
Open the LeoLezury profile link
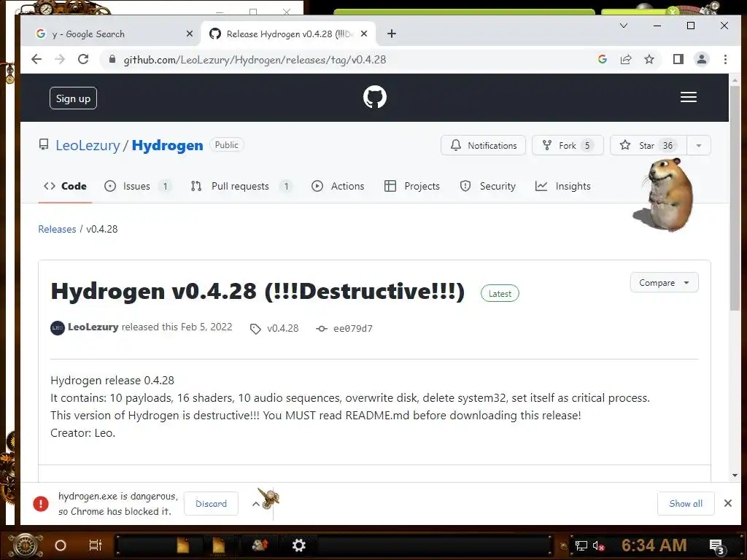tap(88, 145)
